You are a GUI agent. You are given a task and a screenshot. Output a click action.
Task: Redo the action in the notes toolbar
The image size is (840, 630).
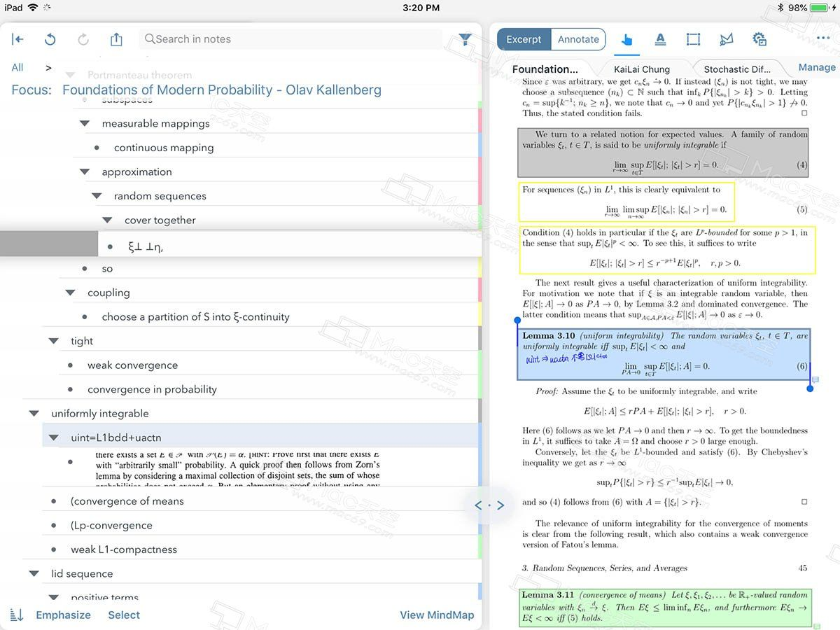pos(83,39)
